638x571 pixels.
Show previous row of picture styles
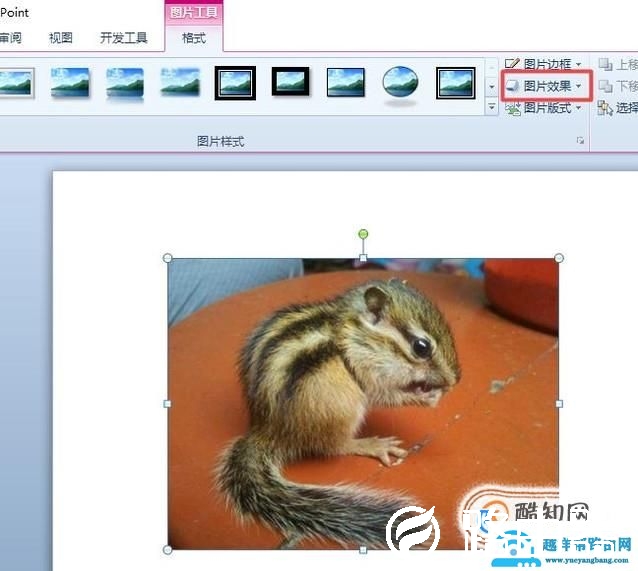492,67
